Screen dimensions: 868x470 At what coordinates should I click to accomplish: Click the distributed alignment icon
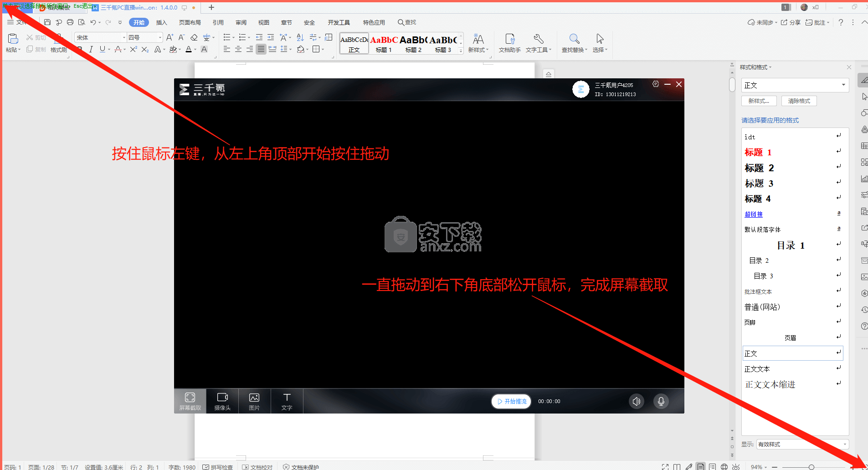(x=272, y=49)
